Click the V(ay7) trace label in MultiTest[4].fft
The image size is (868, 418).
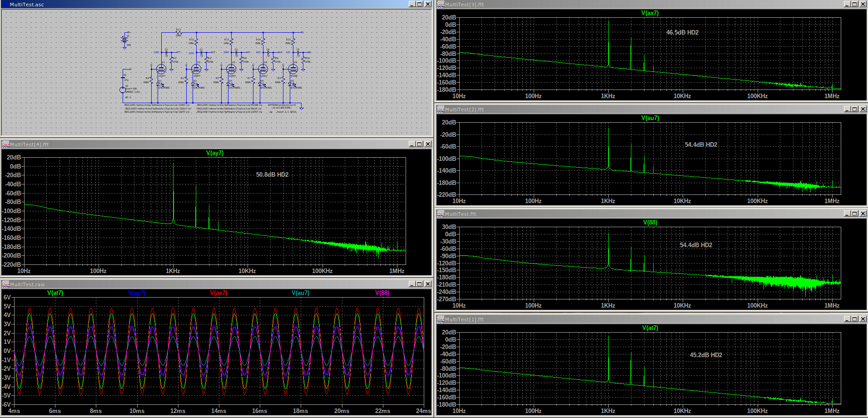(215, 153)
